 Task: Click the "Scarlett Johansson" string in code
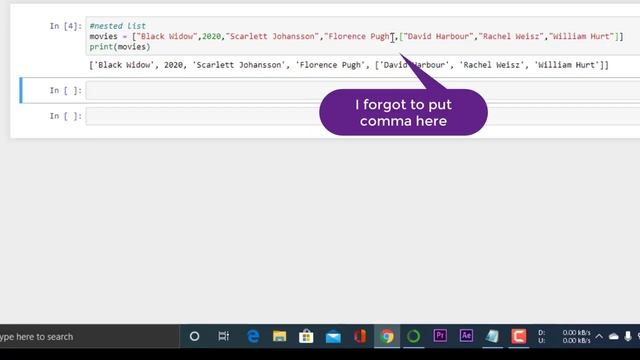272,36
